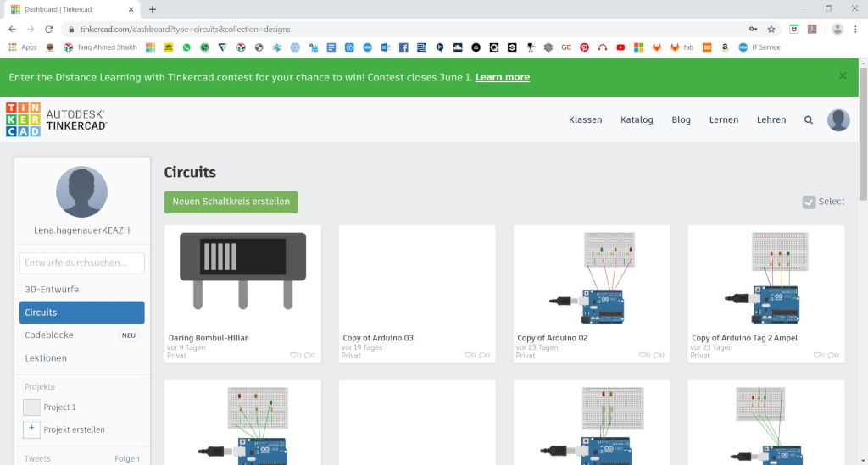Click the Lena.hagenauerKEAZH username
Viewport: 868px width, 465px height.
click(82, 230)
